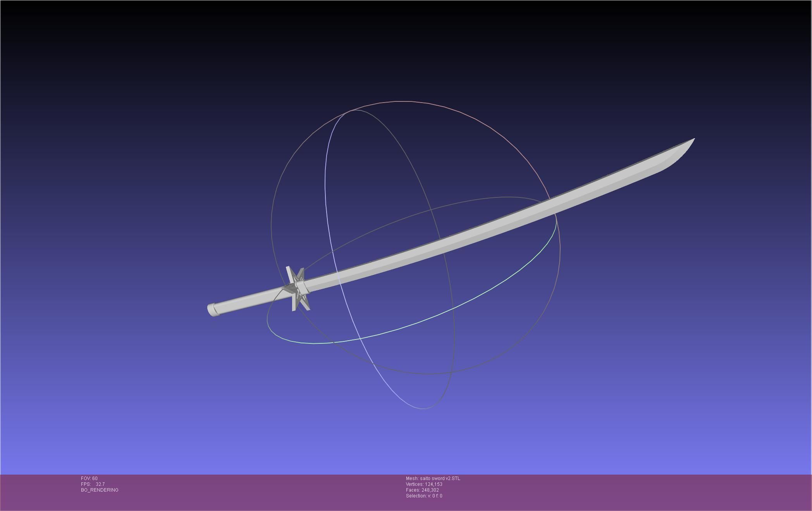Click the Selection: v: 0 f: 0 text
This screenshot has width=812, height=511.
[424, 496]
